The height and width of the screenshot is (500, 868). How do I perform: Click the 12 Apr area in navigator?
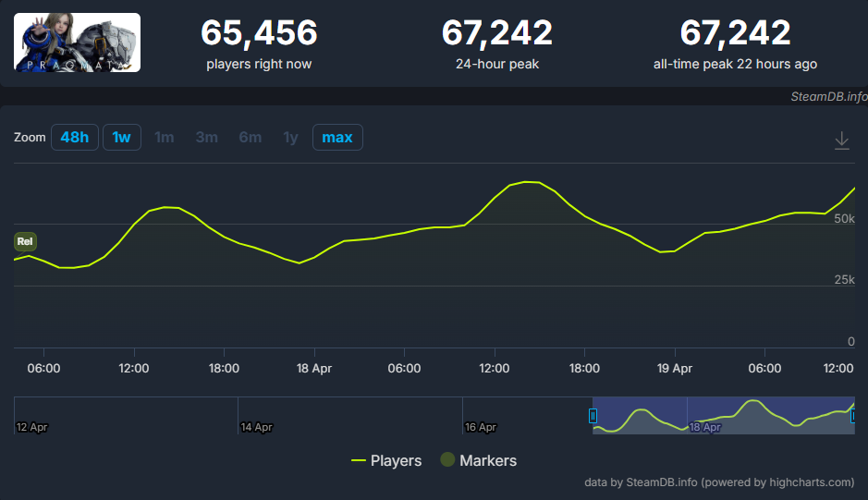(32, 427)
